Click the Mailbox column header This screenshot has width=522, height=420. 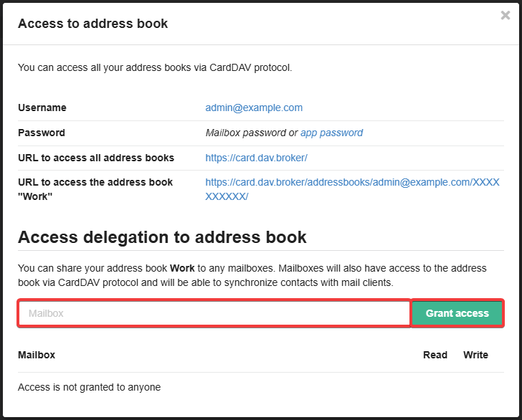click(37, 355)
